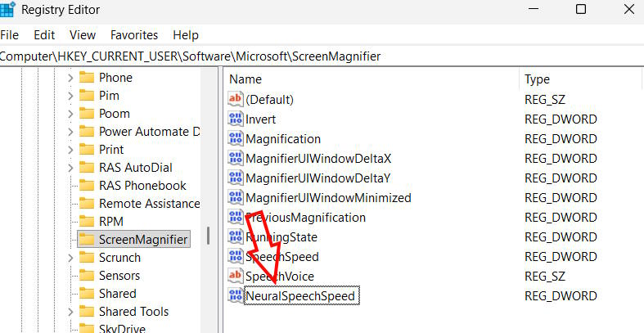This screenshot has width=644, height=333.
Task: Expand the Power Automate key node
Action: (x=70, y=132)
